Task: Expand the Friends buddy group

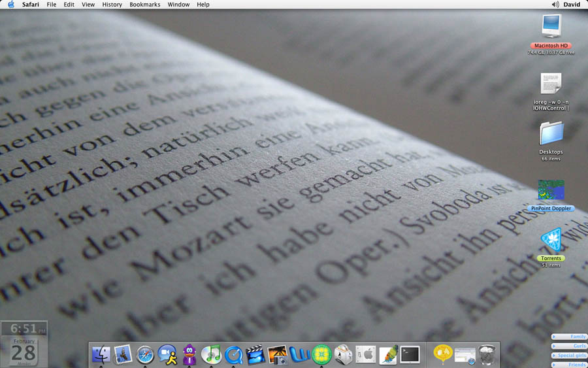Action: point(569,364)
